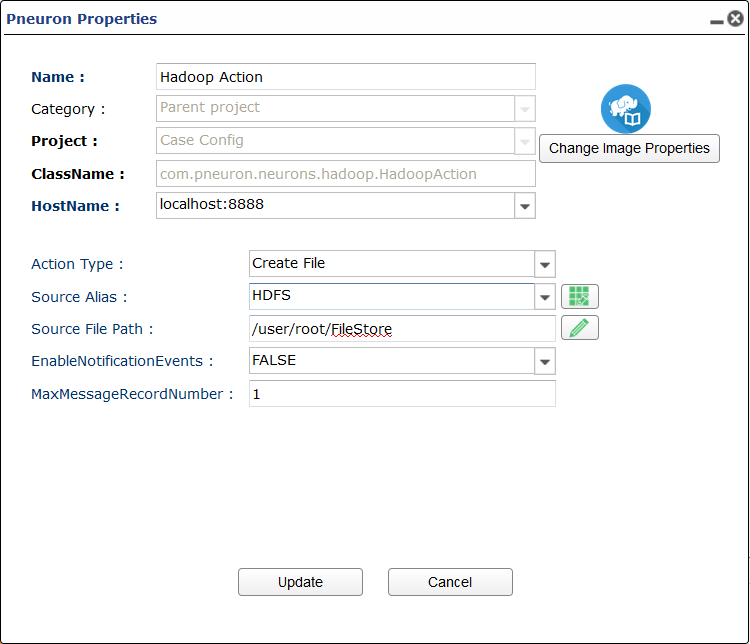
Task: Click the Cancel button
Action: tap(450, 582)
